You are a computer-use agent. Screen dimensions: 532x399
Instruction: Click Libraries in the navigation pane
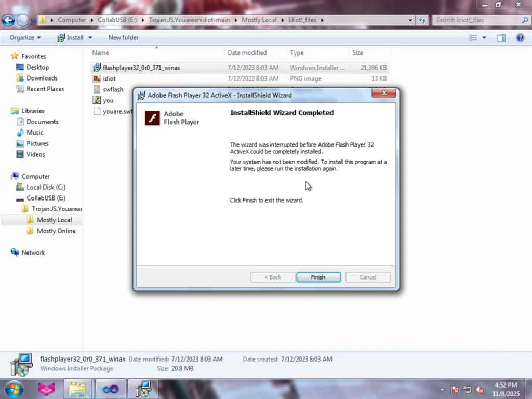click(33, 111)
